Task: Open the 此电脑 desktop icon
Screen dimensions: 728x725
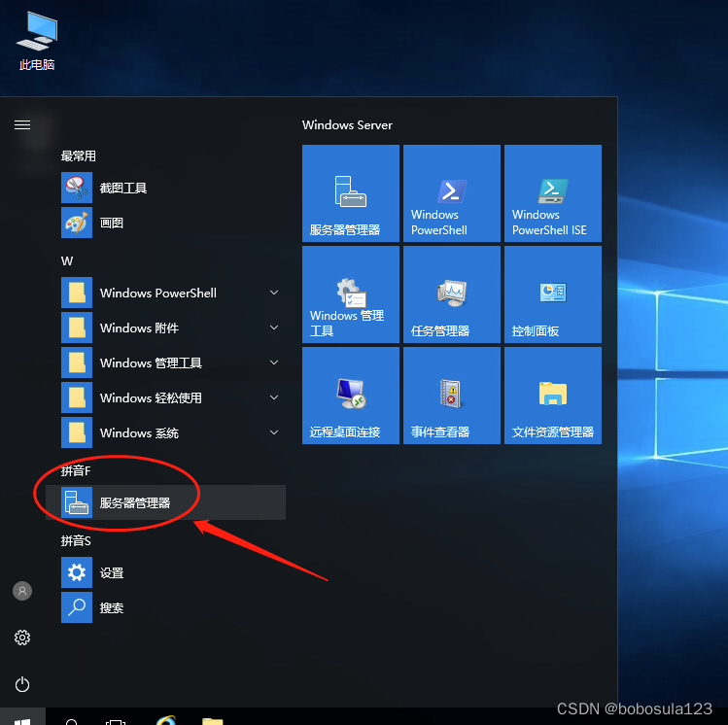Action: 37,42
